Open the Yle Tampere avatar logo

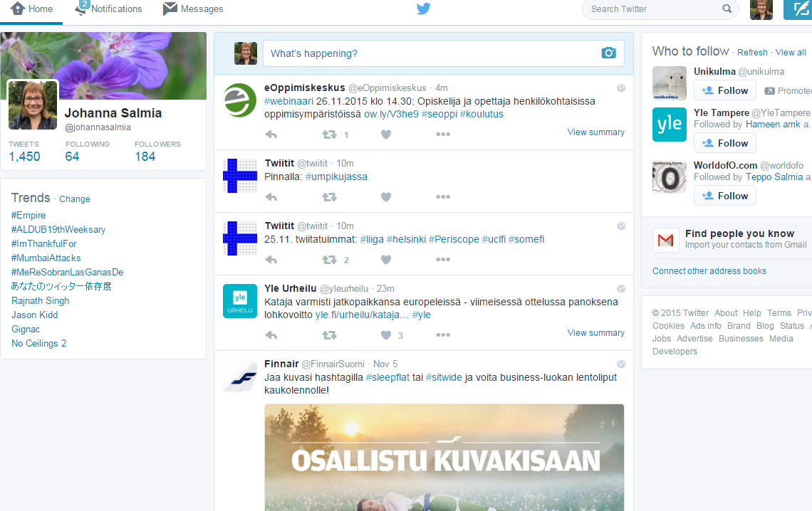(669, 124)
